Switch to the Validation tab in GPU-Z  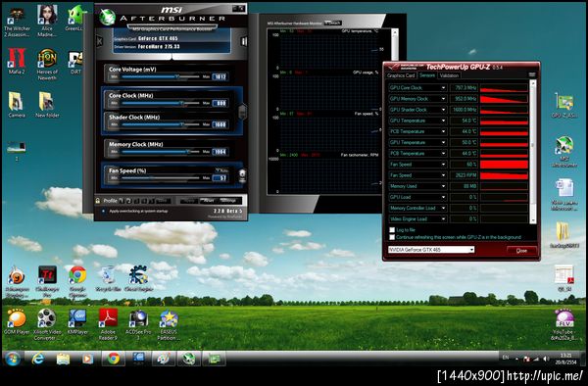click(449, 75)
